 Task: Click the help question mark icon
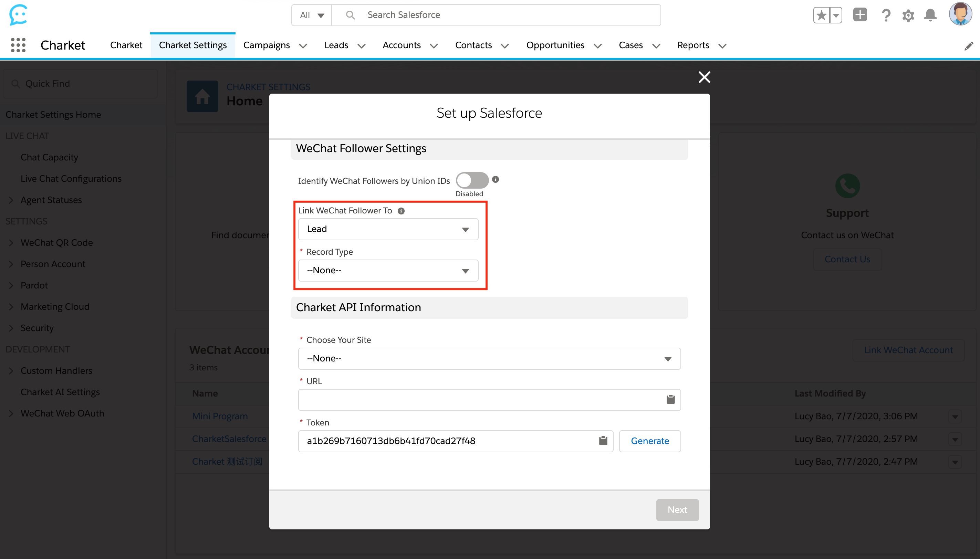tap(886, 15)
